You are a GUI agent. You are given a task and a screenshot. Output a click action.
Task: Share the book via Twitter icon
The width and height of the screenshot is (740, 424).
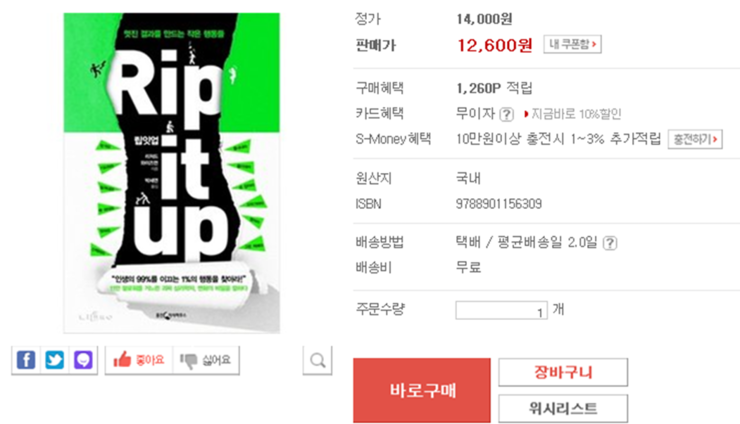pos(55,360)
